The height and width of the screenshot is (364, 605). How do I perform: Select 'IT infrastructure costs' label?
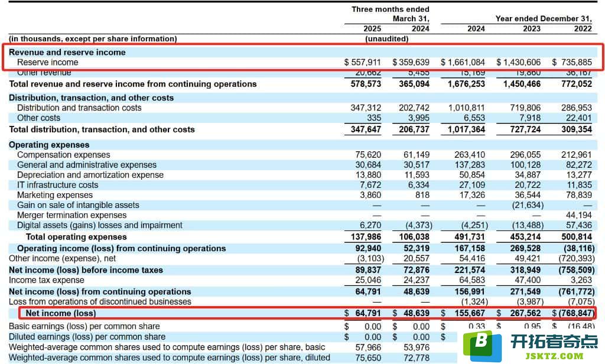click(57, 185)
